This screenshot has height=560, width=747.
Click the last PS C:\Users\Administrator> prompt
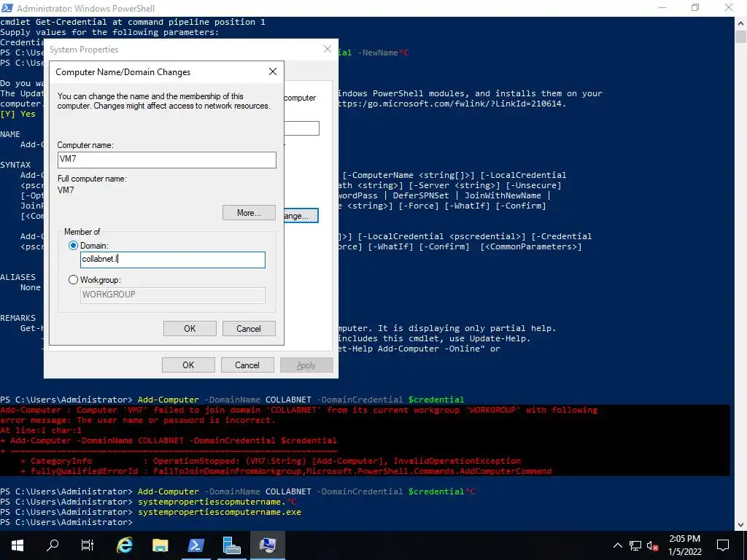[x=66, y=522]
